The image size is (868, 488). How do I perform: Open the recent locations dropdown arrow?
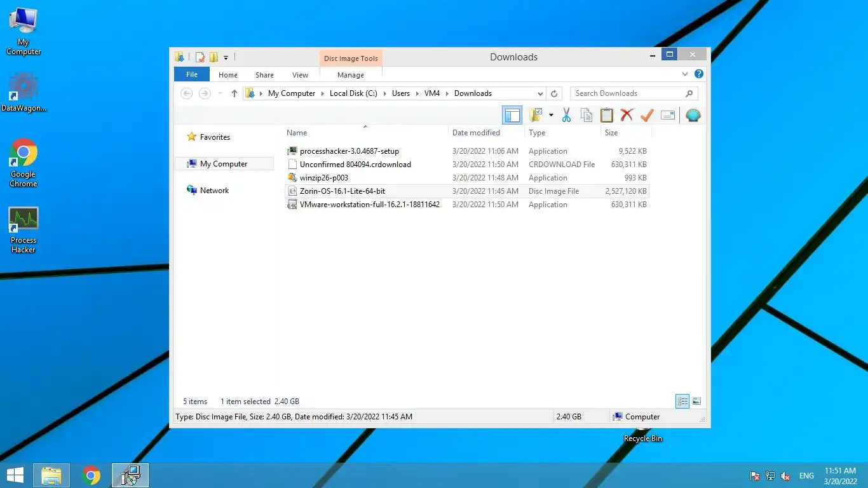(x=220, y=93)
